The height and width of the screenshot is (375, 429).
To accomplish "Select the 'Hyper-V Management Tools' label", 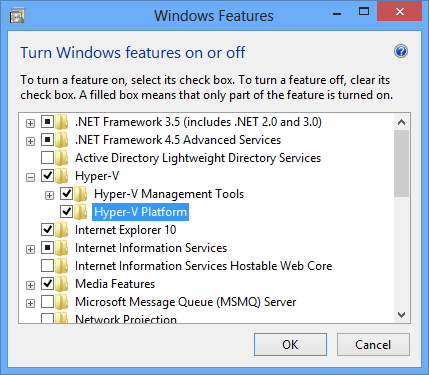I will [169, 194].
